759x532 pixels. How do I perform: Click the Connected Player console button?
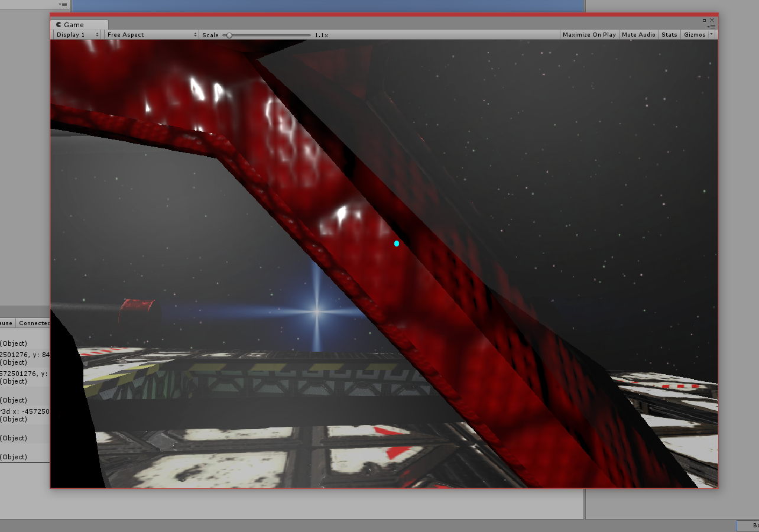[34, 323]
